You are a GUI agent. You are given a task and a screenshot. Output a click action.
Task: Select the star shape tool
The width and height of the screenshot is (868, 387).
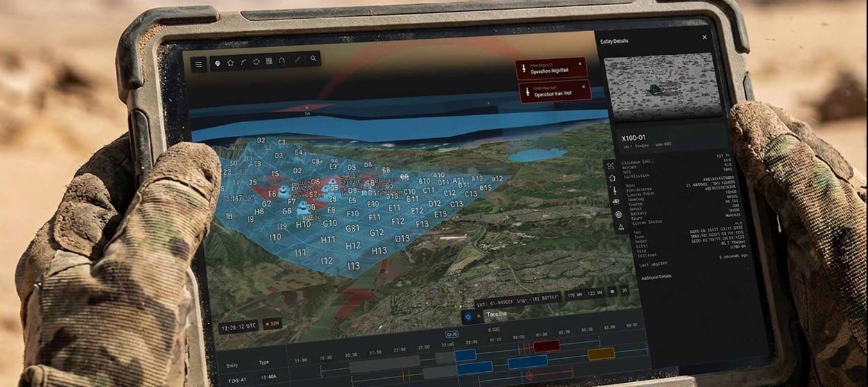click(230, 62)
